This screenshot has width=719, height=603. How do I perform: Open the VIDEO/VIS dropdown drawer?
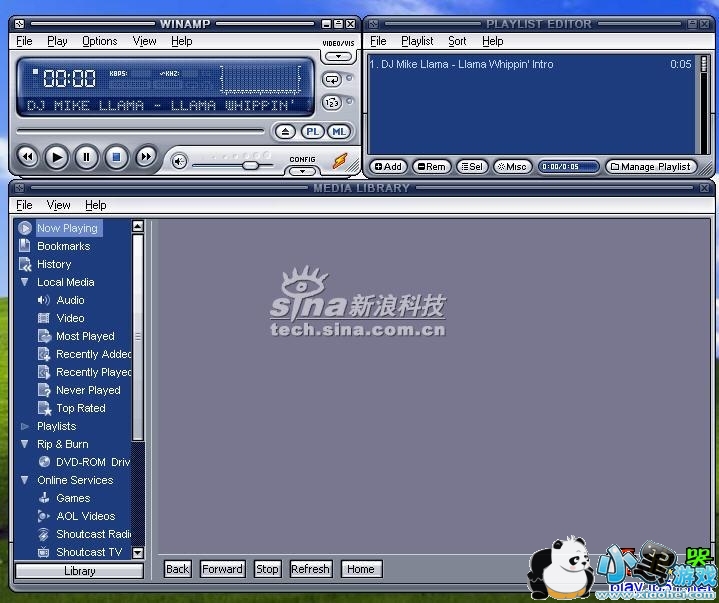338,56
